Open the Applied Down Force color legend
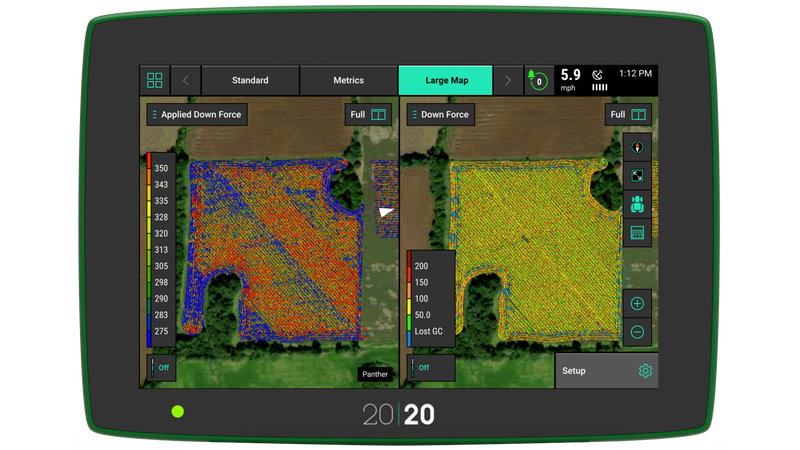 point(161,249)
